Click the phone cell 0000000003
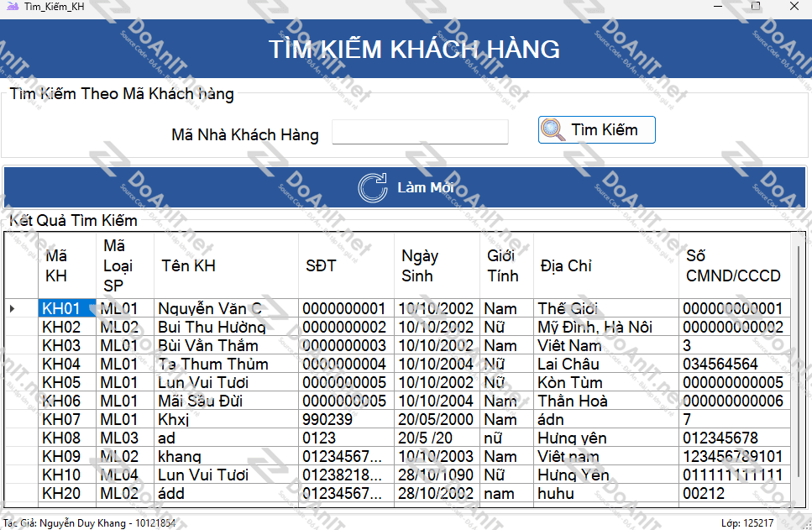Screen dimensions: 812x530 [x=347, y=345]
